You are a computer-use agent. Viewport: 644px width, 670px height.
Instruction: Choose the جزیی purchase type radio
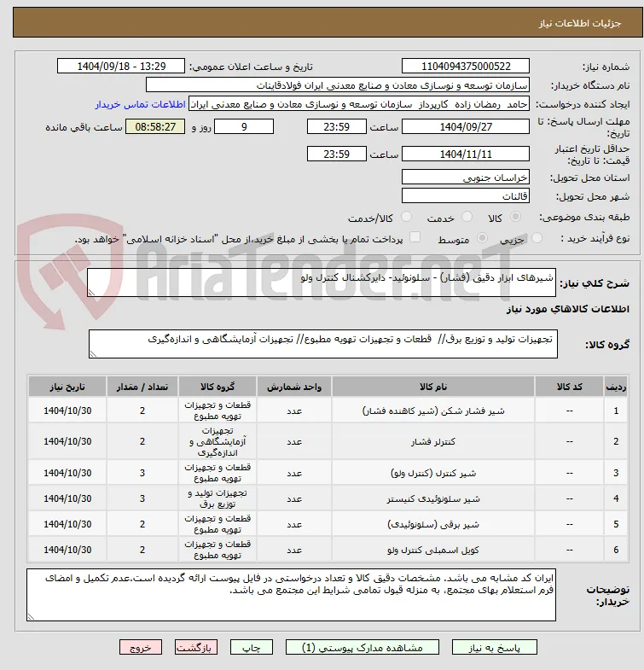(x=537, y=238)
